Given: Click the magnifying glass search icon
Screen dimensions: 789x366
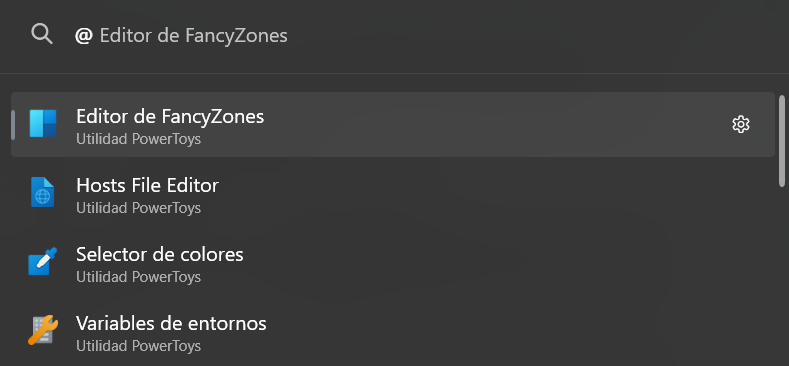Looking at the screenshot, I should [x=41, y=34].
